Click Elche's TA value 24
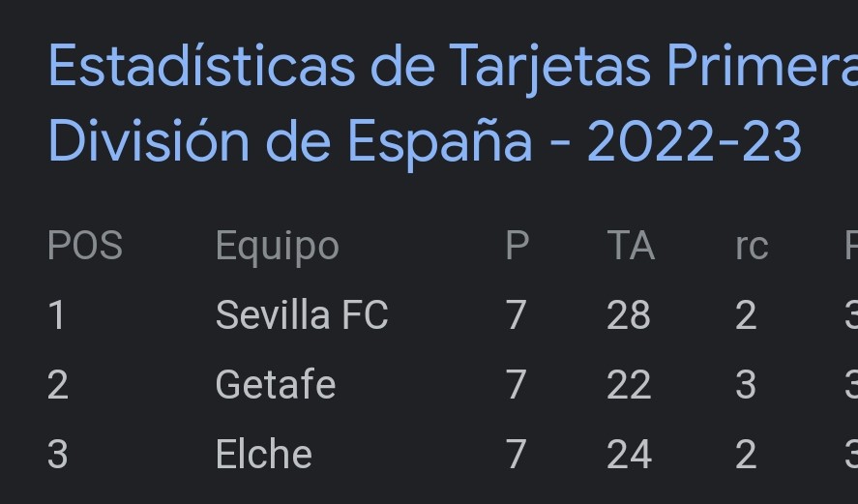The image size is (858, 504). (x=630, y=455)
